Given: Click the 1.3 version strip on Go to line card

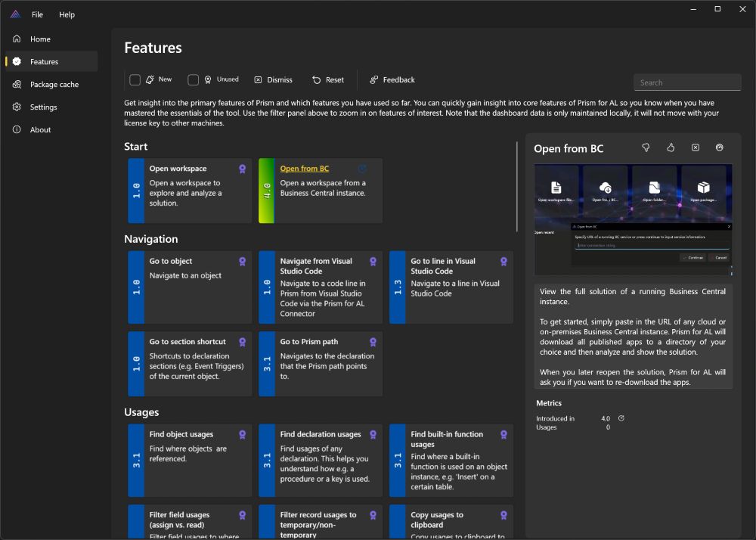Looking at the screenshot, I should (x=398, y=287).
